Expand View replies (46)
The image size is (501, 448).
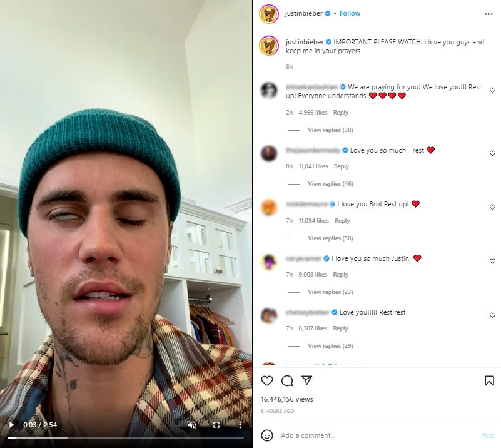tap(330, 184)
